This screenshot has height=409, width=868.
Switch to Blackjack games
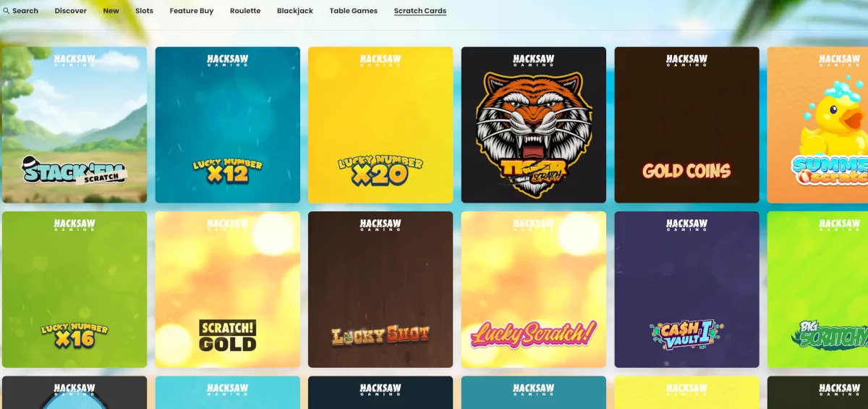(295, 11)
